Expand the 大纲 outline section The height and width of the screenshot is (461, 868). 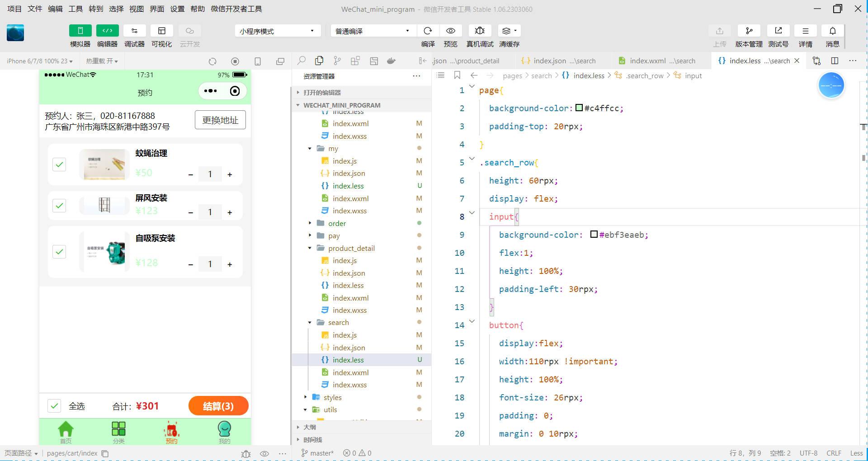pos(362,427)
